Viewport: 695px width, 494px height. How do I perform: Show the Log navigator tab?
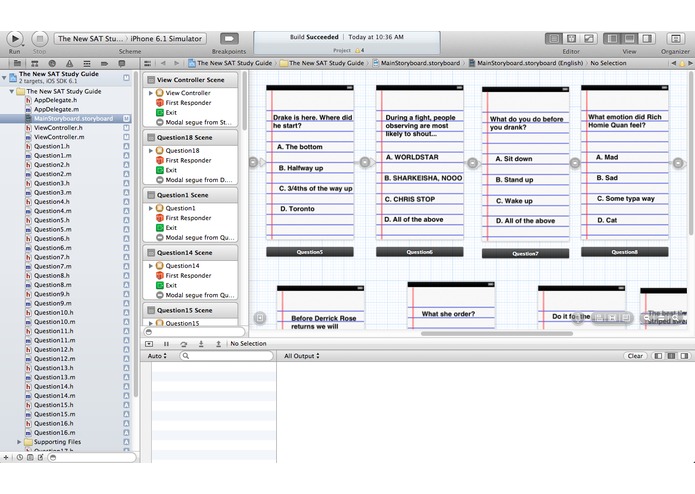point(121,63)
